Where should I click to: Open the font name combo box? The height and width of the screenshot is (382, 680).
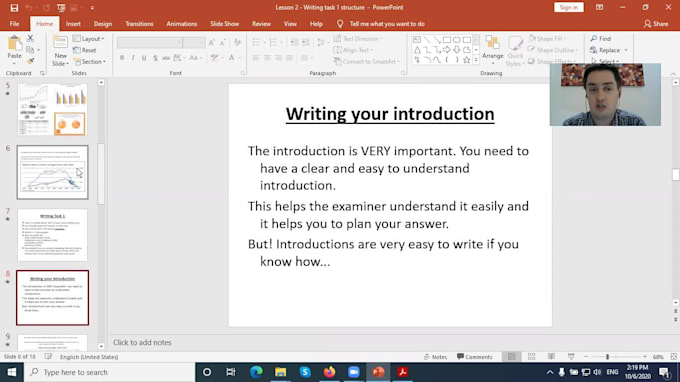click(x=149, y=42)
